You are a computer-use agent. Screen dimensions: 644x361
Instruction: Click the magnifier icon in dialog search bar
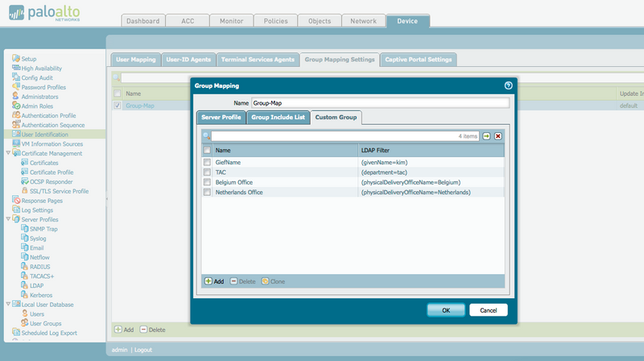[206, 137]
